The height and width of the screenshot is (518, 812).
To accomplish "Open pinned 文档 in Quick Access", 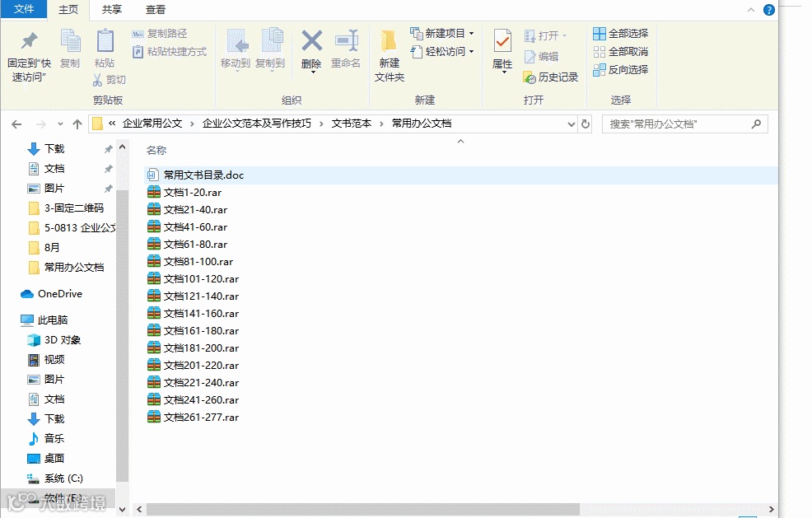I will [54, 169].
